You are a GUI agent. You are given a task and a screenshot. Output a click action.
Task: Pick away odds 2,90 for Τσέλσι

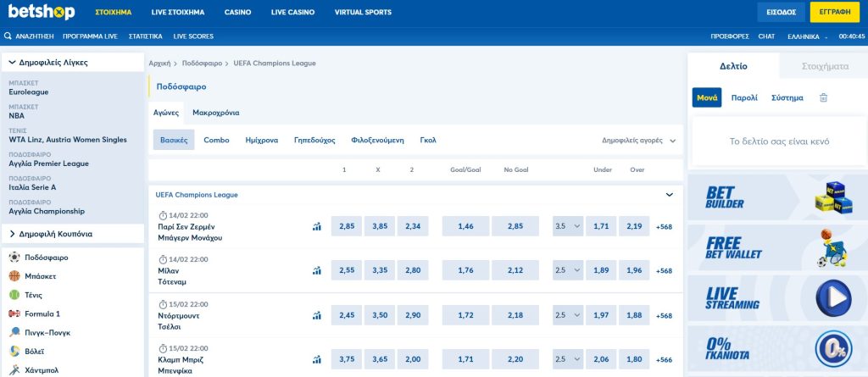pyautogui.click(x=413, y=315)
